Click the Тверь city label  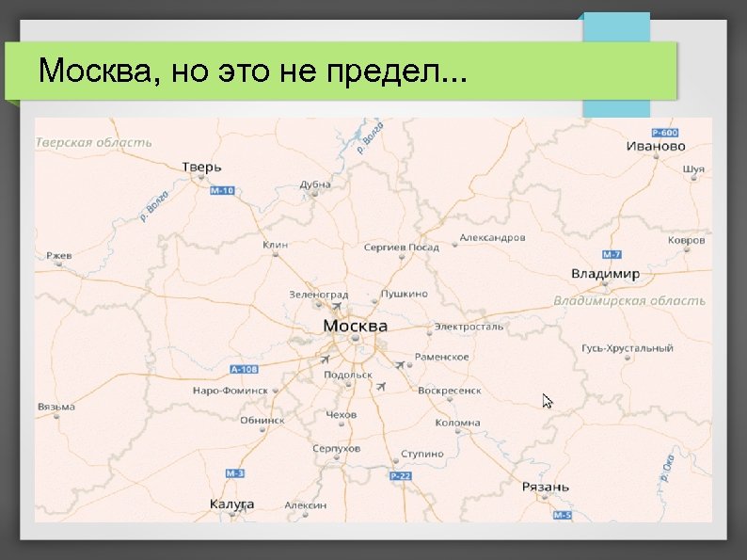pyautogui.click(x=201, y=168)
